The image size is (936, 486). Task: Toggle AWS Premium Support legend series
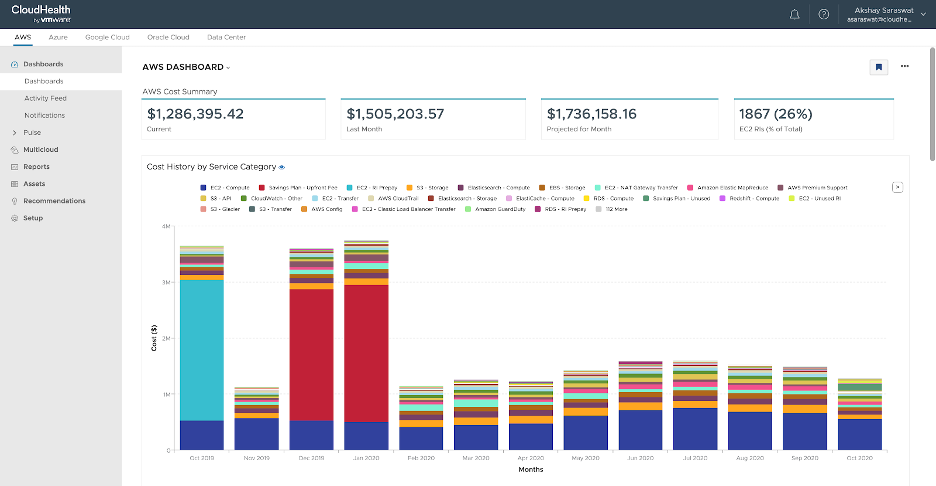coord(812,188)
